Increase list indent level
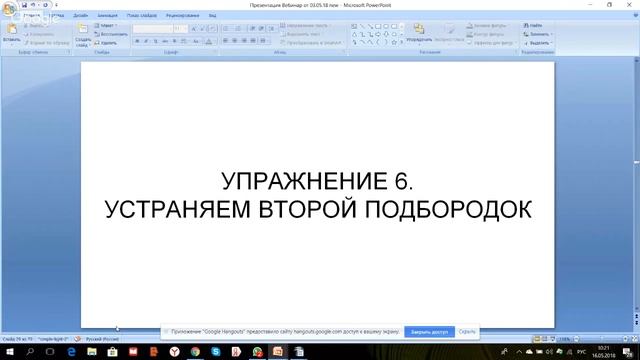 point(261,29)
